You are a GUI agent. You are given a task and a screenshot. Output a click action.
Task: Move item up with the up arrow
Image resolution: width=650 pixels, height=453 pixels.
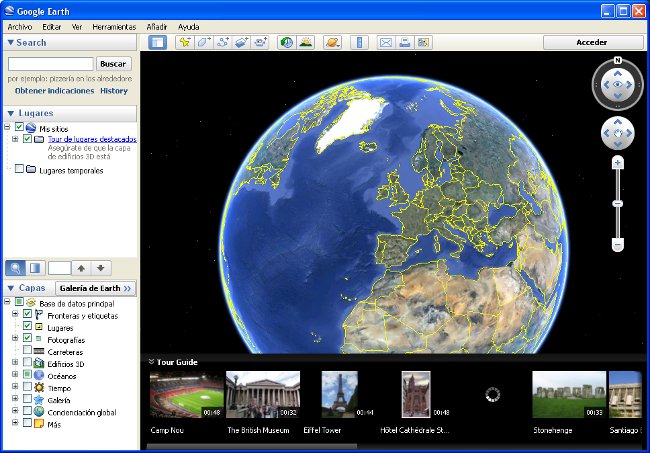click(81, 268)
